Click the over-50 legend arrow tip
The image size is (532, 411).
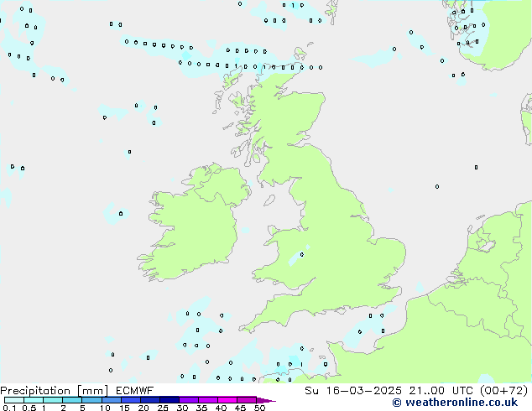pos(266,400)
